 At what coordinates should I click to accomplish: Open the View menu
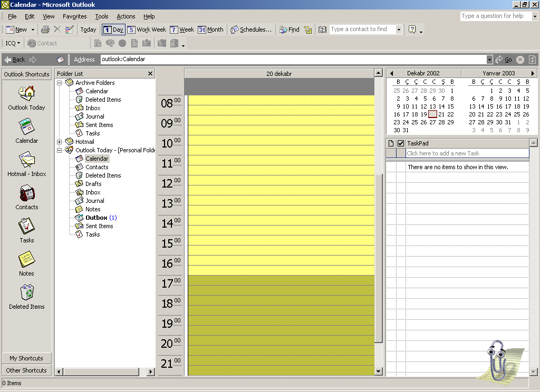(49, 16)
